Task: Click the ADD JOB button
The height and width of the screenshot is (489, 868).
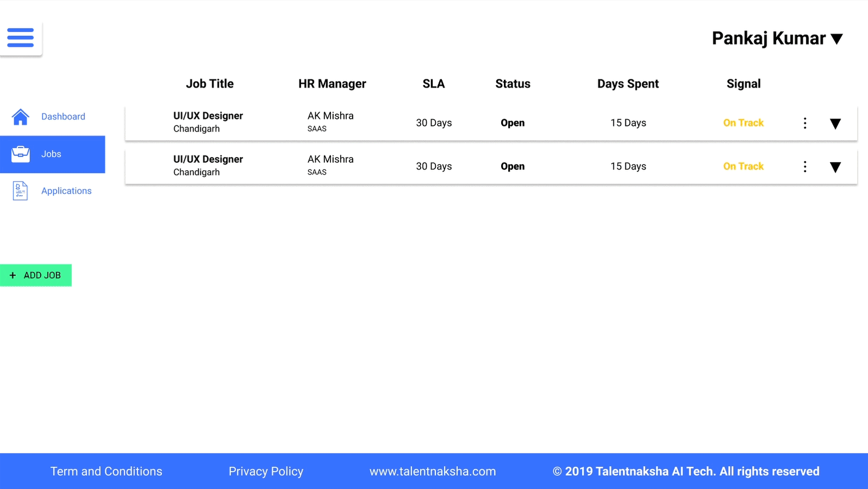Action: [36, 275]
